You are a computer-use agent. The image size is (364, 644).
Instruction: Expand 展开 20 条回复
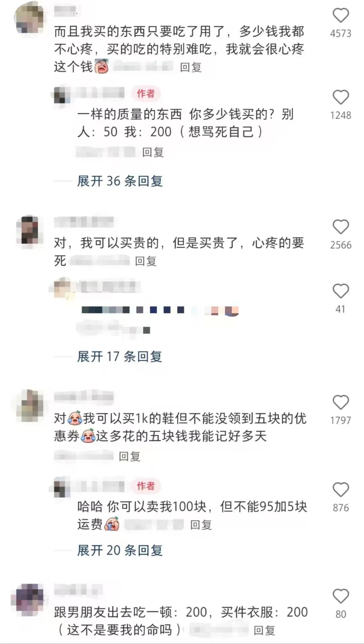120,550
